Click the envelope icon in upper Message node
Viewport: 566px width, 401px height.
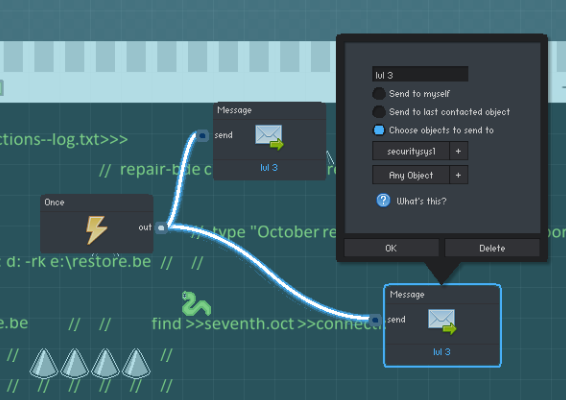click(269, 137)
